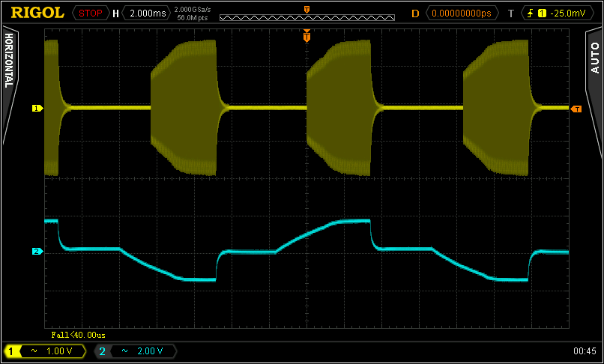
Task: Select the 0.00000000ps delay value
Action: 462,13
